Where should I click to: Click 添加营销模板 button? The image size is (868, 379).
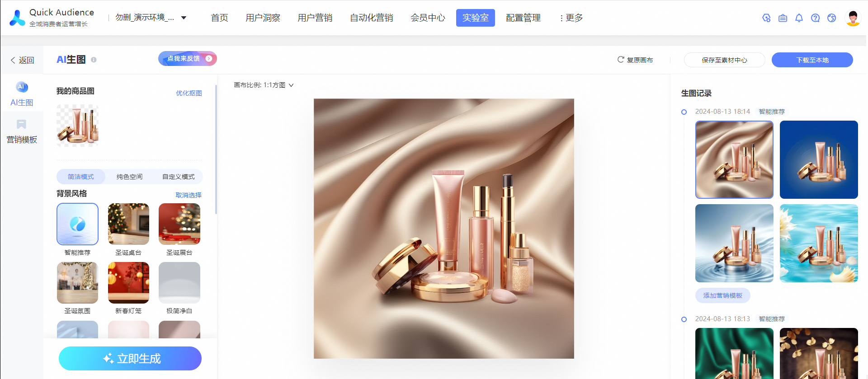(722, 295)
